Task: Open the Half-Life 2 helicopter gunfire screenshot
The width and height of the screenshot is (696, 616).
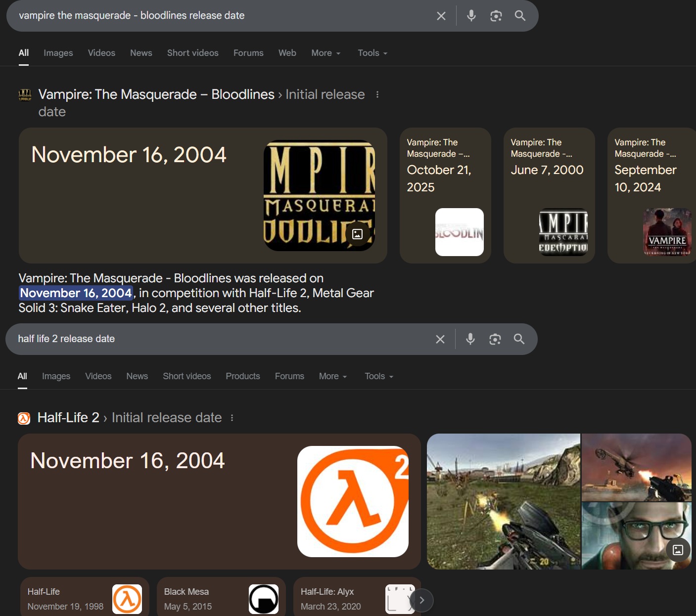Action: pos(637,467)
